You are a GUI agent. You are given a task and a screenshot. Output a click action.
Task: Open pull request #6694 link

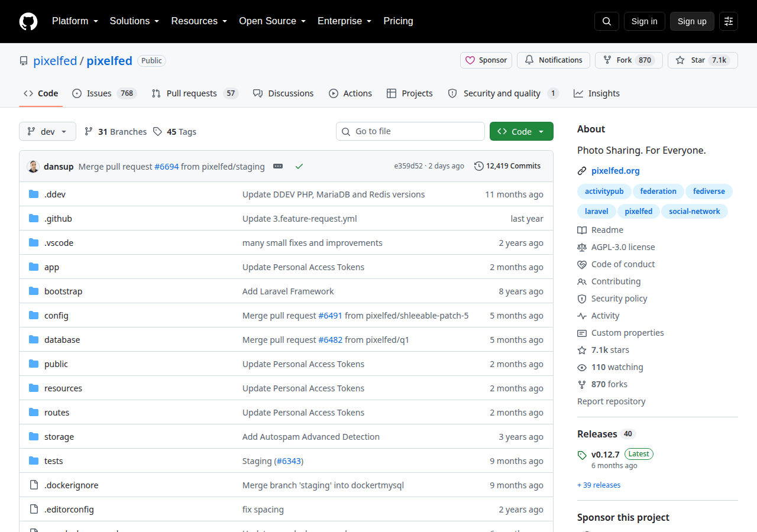pyautogui.click(x=166, y=167)
